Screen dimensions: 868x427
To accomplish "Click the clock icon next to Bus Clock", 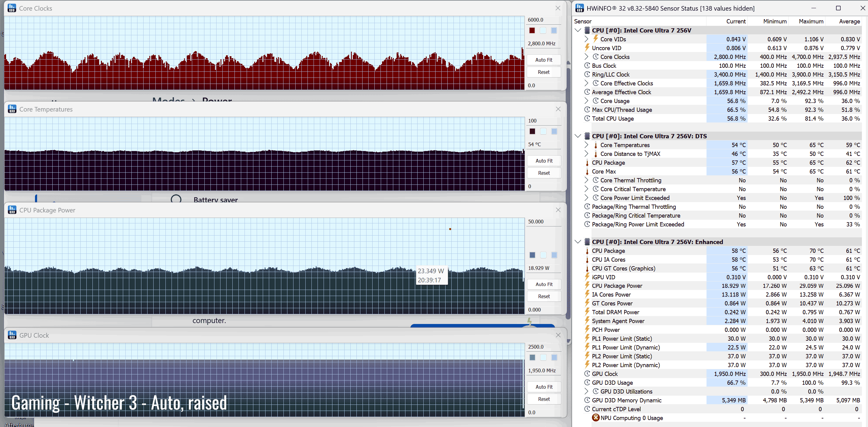I will pyautogui.click(x=587, y=66).
